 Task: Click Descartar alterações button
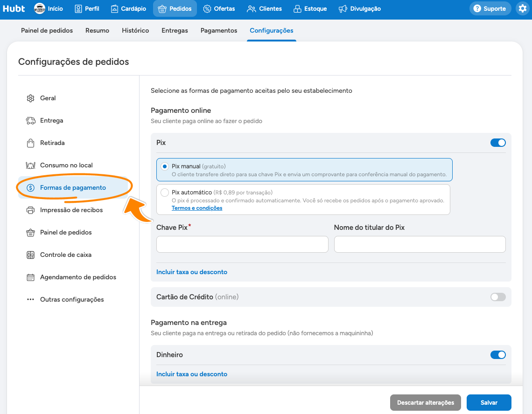[426, 402]
